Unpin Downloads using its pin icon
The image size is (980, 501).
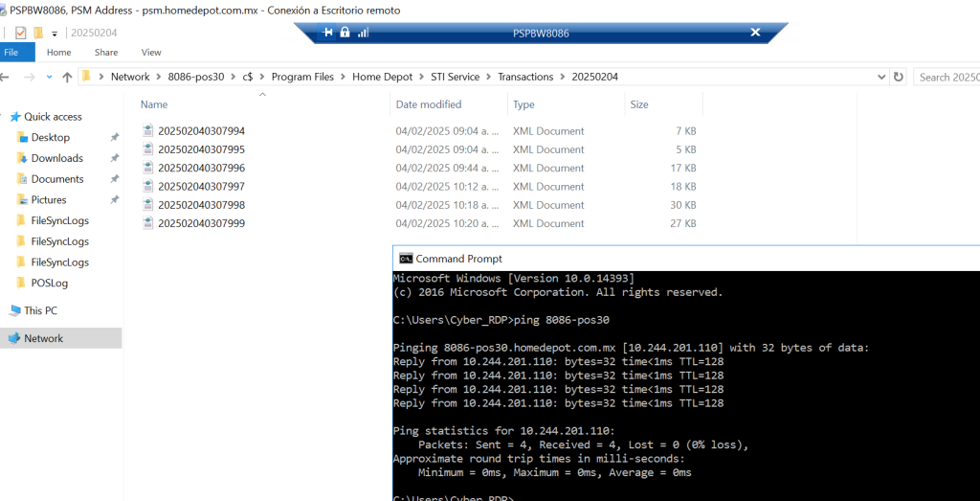[x=115, y=158]
